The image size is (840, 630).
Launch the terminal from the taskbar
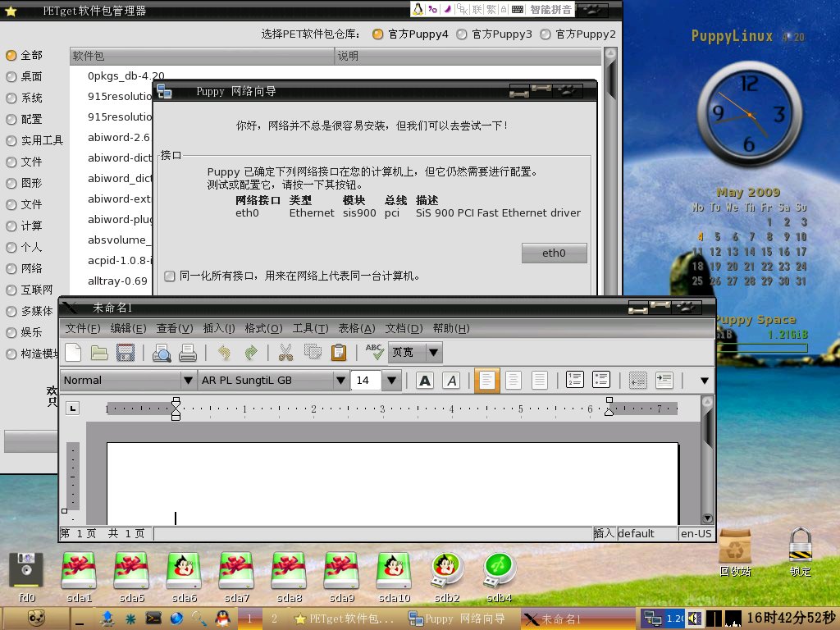pos(153,619)
